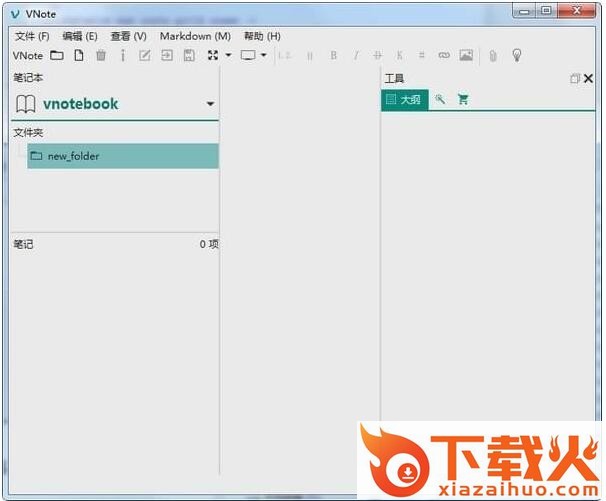
Task: Select the 大纲 outline tab
Action: [404, 100]
